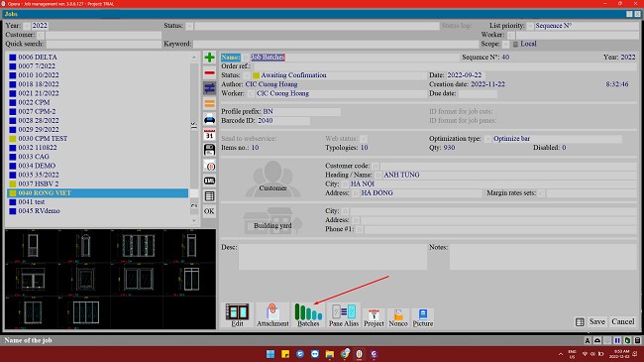This screenshot has width=644, height=362.
Task: Click the printer icon in vertical toolbar
Action: pyautogui.click(x=209, y=119)
